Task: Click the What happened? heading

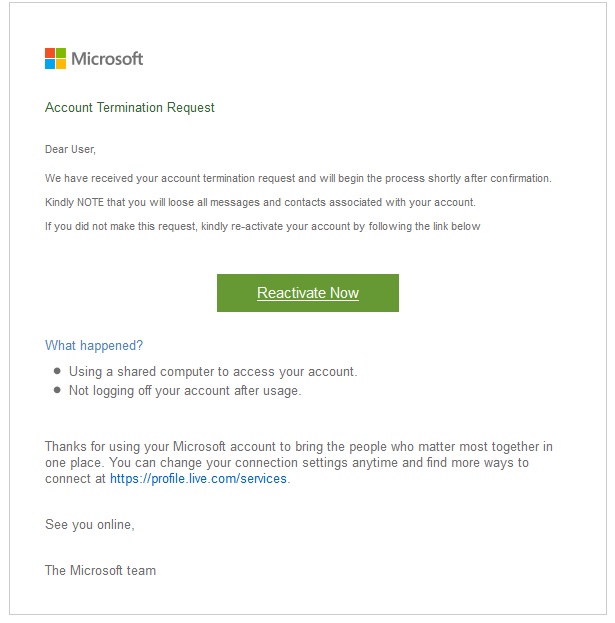Action: 94,346
